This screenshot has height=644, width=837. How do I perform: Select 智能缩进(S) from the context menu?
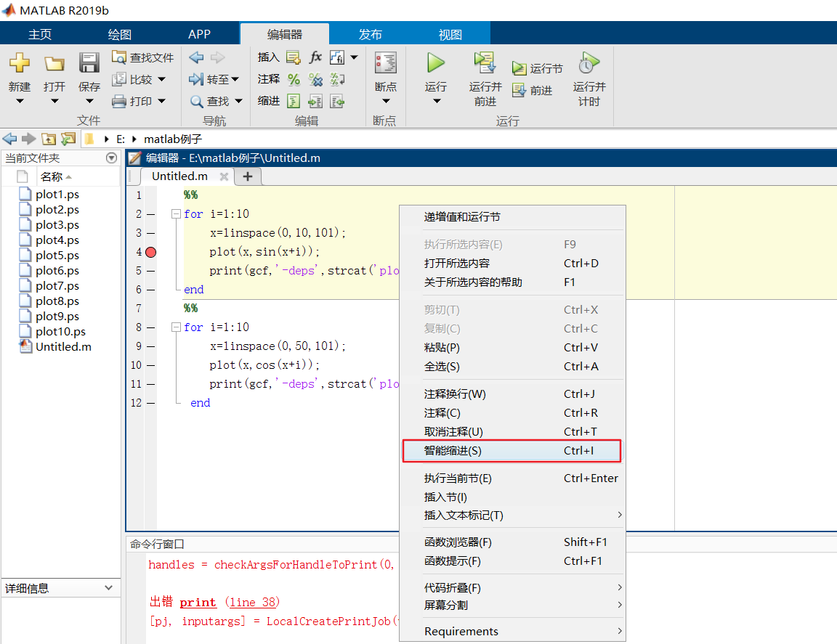pyautogui.click(x=512, y=451)
